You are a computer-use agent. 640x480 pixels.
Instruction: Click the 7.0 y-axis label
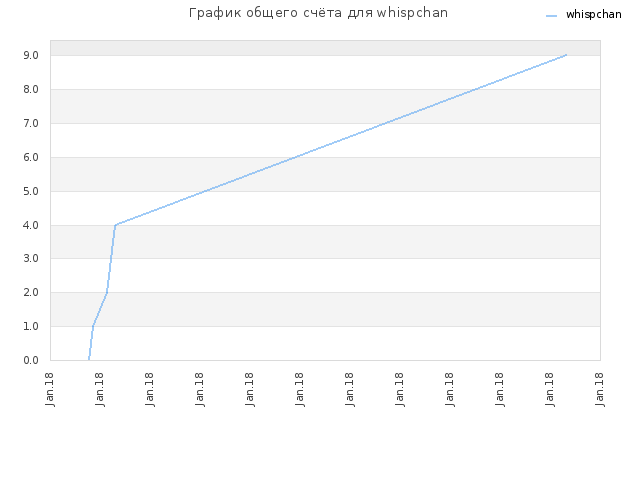coord(31,123)
